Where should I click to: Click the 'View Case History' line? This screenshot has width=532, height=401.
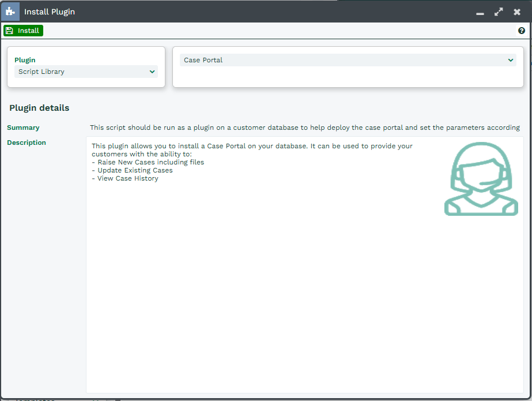[125, 179]
